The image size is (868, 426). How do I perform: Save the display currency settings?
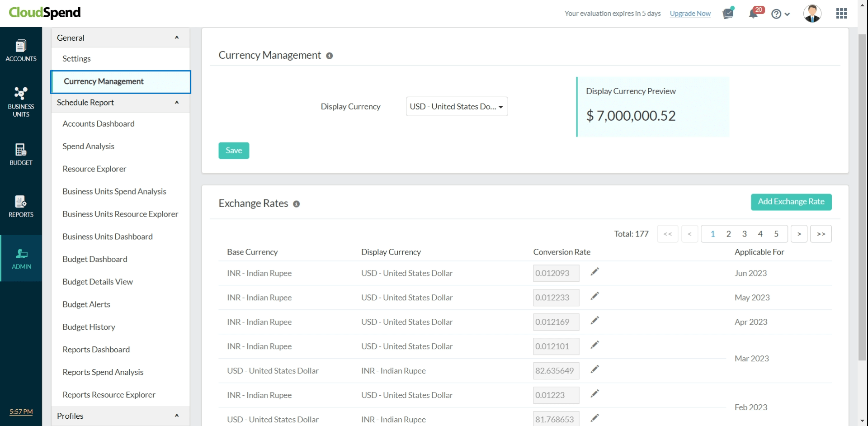pyautogui.click(x=234, y=150)
